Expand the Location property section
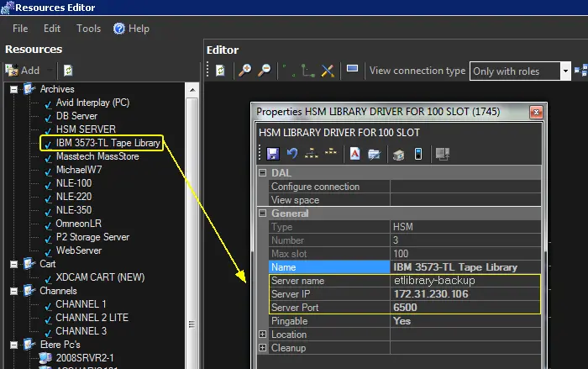Viewport: 588px width, 369px height. 262,335
